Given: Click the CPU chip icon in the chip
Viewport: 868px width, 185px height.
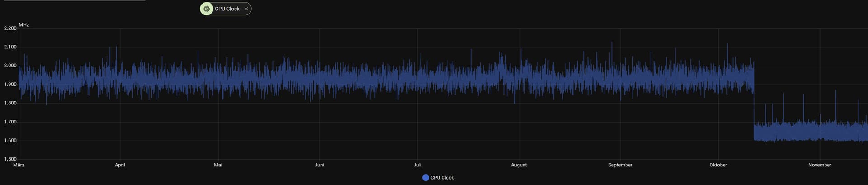Looking at the screenshot, I should (207, 9).
